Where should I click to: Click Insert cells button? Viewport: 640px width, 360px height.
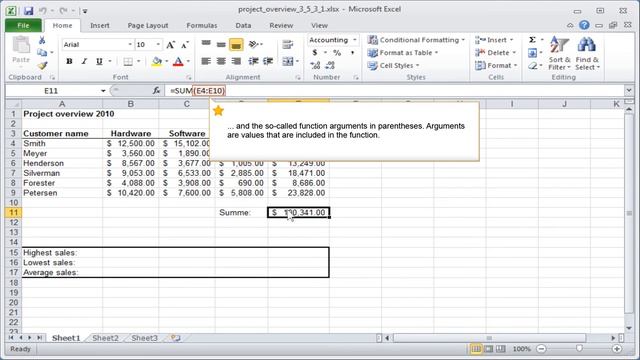(494, 40)
